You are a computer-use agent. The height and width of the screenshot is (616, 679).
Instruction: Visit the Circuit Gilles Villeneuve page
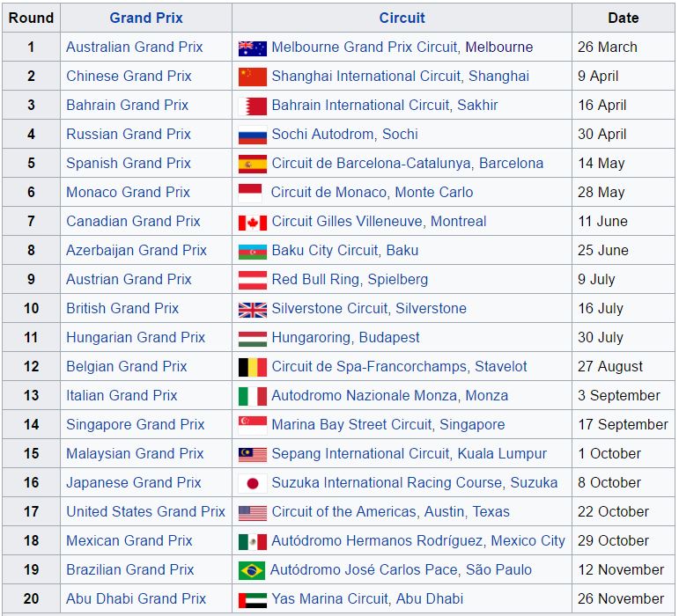pos(347,221)
